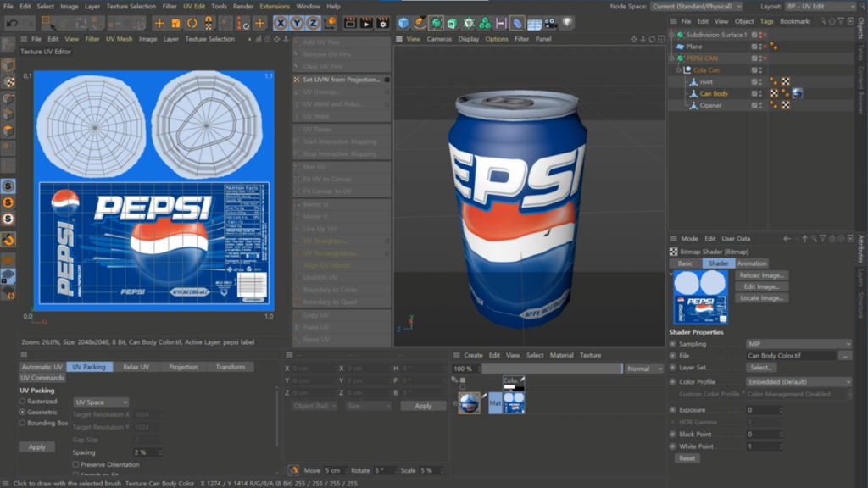Click the Pepsi material tag on Can Body
Image resolution: width=868 pixels, height=488 pixels.
[797, 93]
